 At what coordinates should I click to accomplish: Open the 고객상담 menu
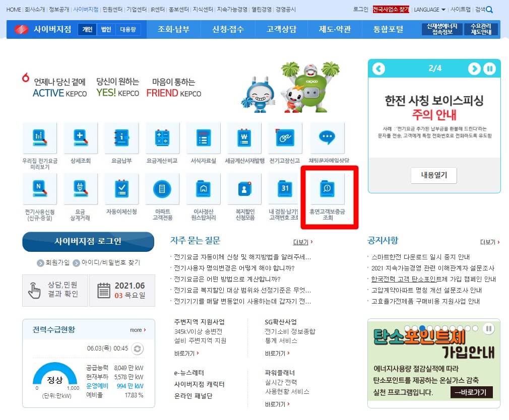pos(281,29)
